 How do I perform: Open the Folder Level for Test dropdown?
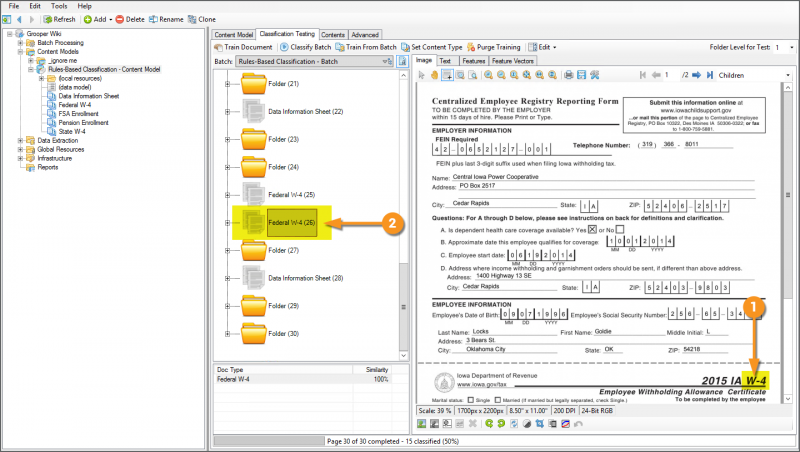coord(787,47)
